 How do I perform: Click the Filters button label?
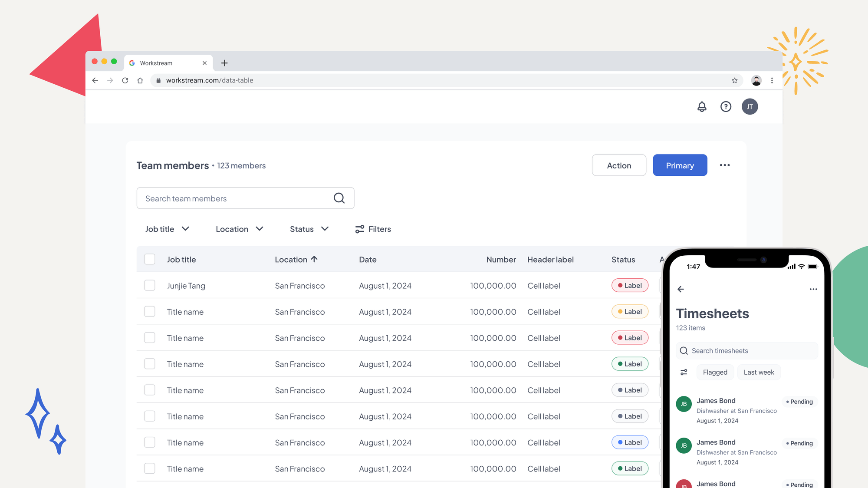coord(380,229)
